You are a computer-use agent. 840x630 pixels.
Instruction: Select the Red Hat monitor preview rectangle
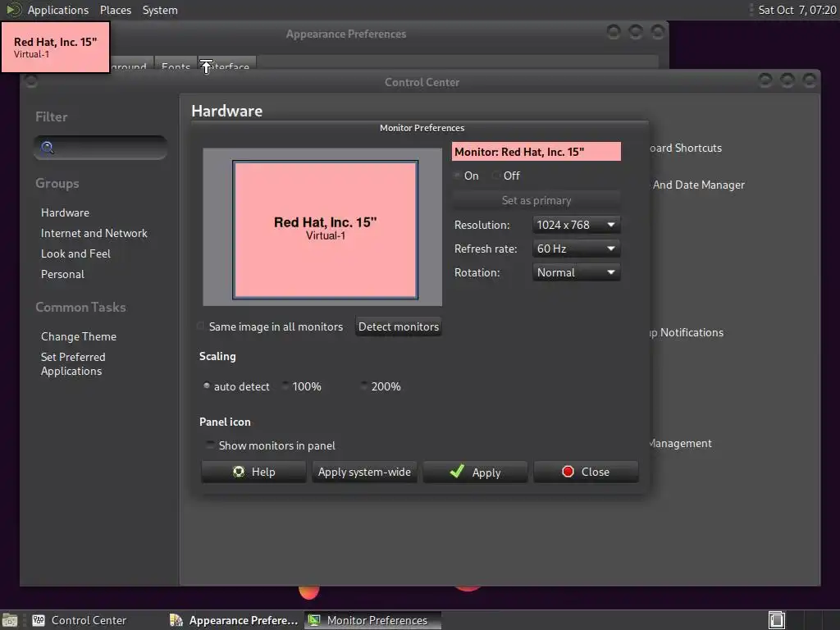325,230
